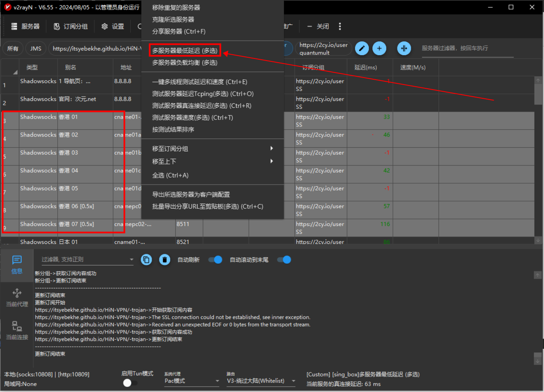Select 多服务器最低延迟 (多选) menu entry

185,51
